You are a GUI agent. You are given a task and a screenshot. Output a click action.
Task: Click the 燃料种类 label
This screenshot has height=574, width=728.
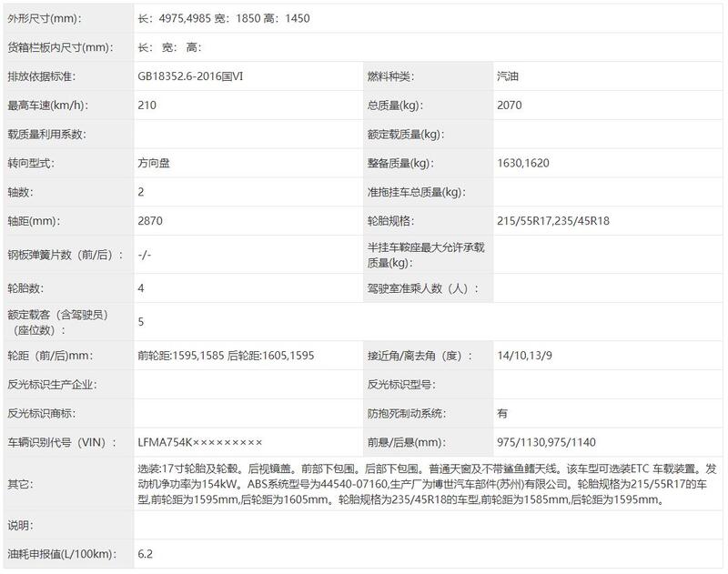pos(390,76)
